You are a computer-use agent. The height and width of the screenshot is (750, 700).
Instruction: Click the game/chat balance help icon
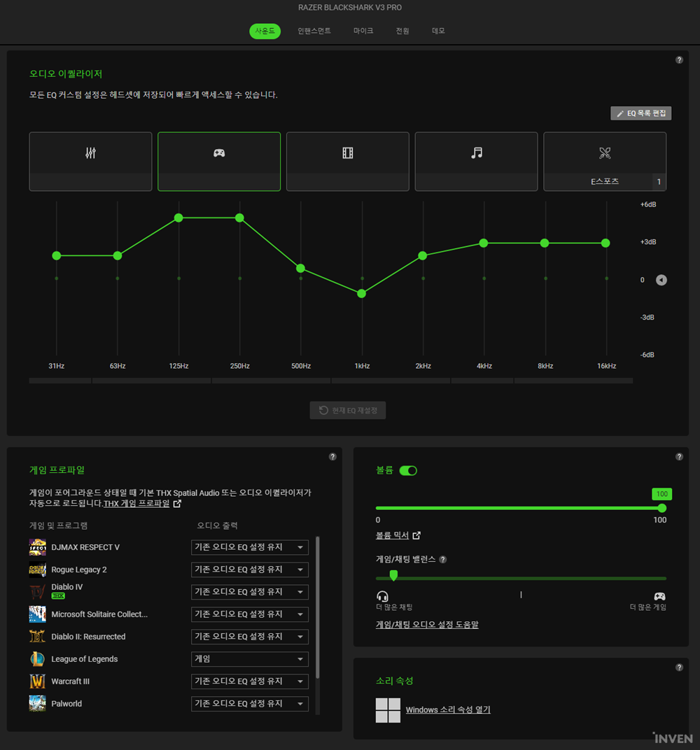(x=443, y=560)
